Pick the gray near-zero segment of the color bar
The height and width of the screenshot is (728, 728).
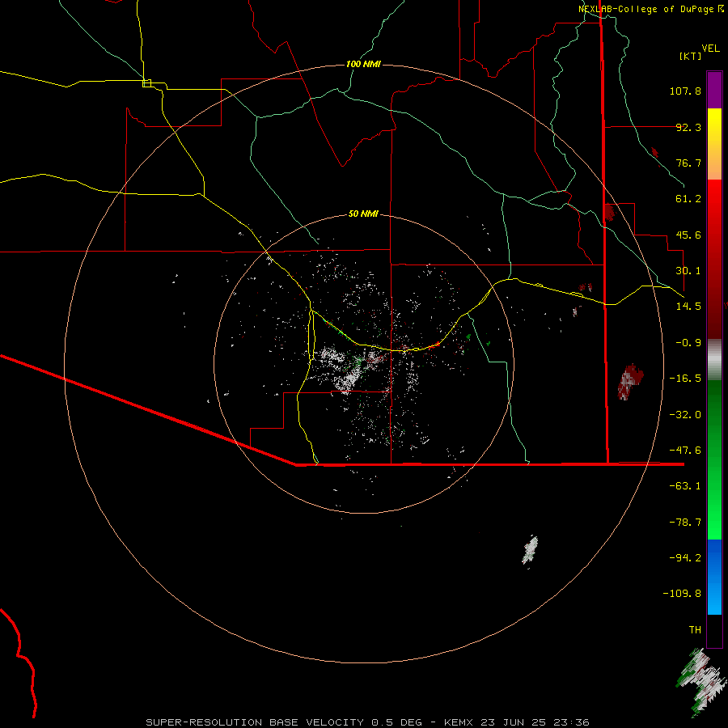tap(714, 360)
